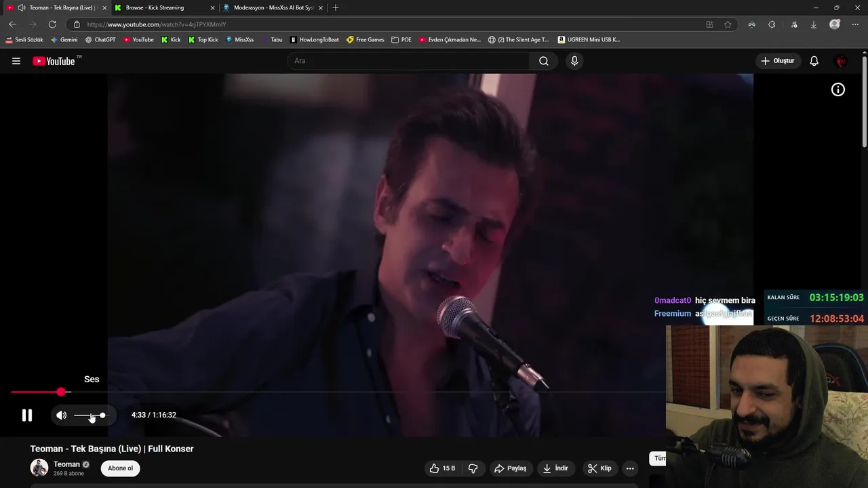Click the search magnifier button
Screen dimensions: 868x488
(x=544, y=61)
